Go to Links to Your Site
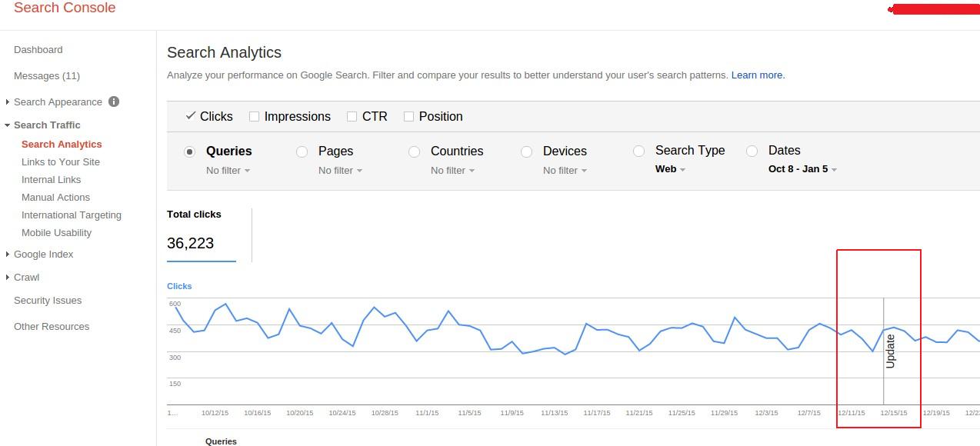The height and width of the screenshot is (446, 980). click(x=61, y=162)
